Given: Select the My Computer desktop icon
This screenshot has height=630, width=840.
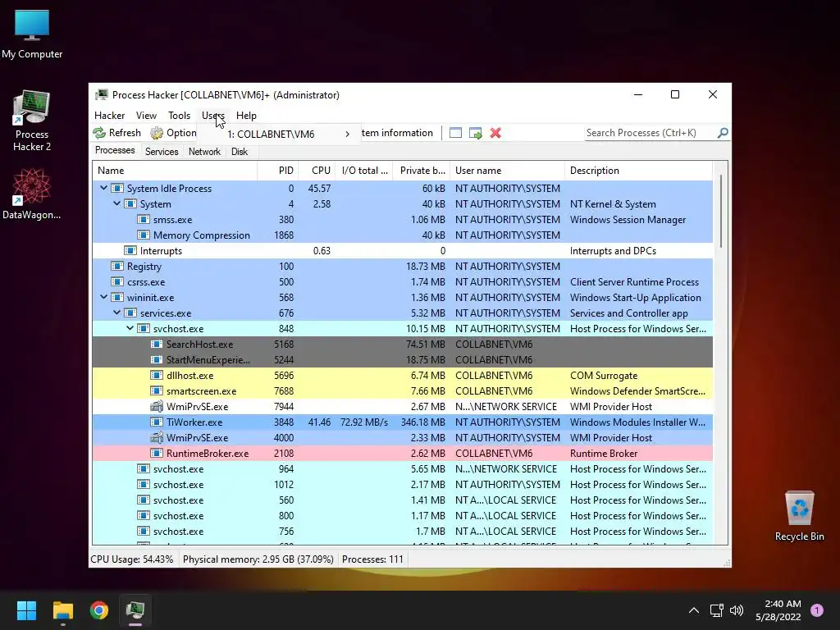Looking at the screenshot, I should coord(32,34).
